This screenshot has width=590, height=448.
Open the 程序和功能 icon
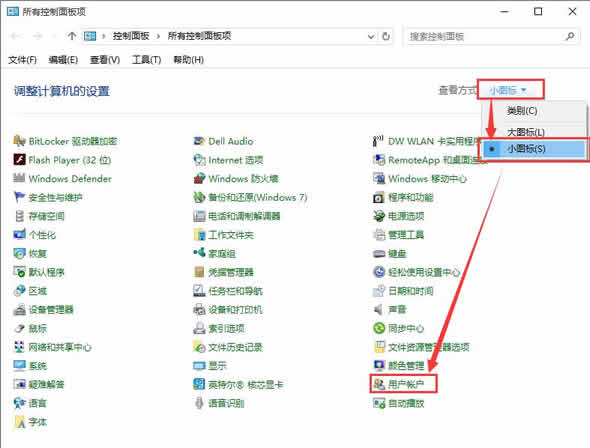[379, 197]
